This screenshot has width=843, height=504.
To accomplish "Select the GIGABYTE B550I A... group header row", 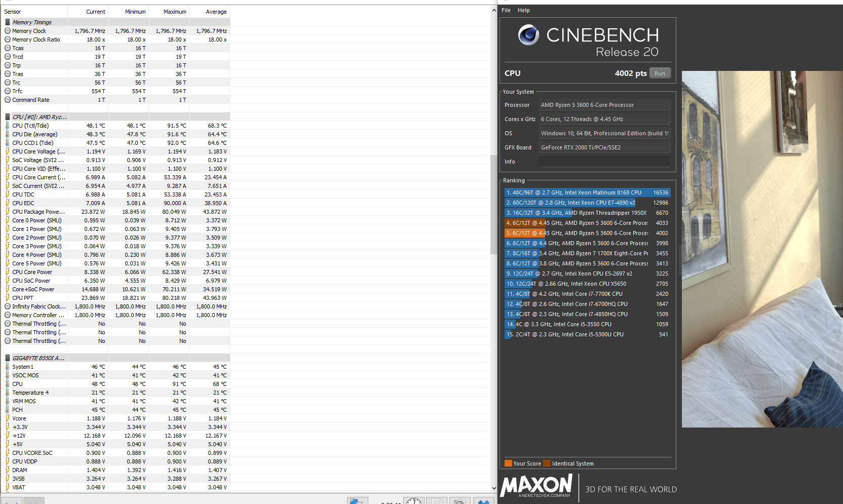I will pyautogui.click(x=116, y=358).
